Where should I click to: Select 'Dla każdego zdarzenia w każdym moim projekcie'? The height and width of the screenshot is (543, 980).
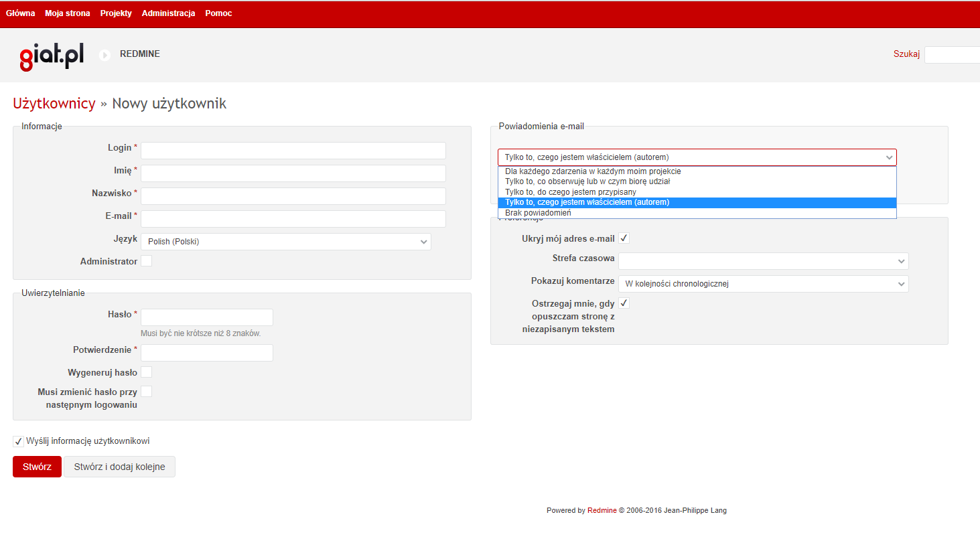pos(697,171)
